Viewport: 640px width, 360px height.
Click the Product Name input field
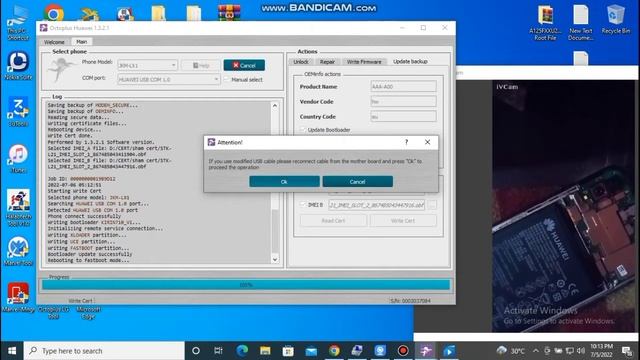403,87
